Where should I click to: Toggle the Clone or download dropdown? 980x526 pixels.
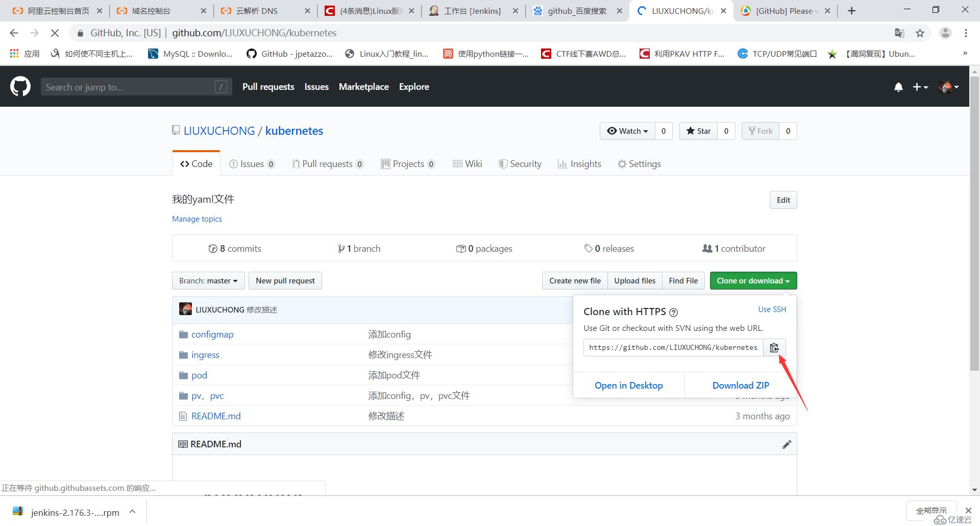pyautogui.click(x=753, y=280)
